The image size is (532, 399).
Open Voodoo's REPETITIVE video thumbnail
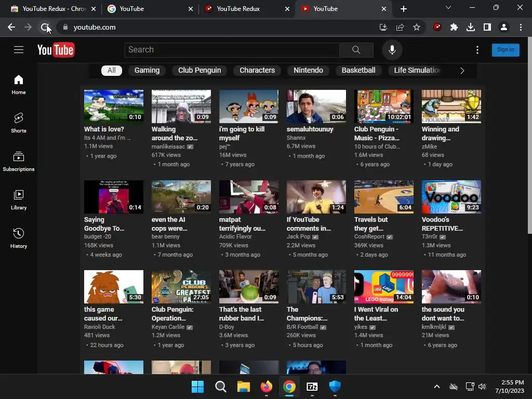(x=451, y=197)
